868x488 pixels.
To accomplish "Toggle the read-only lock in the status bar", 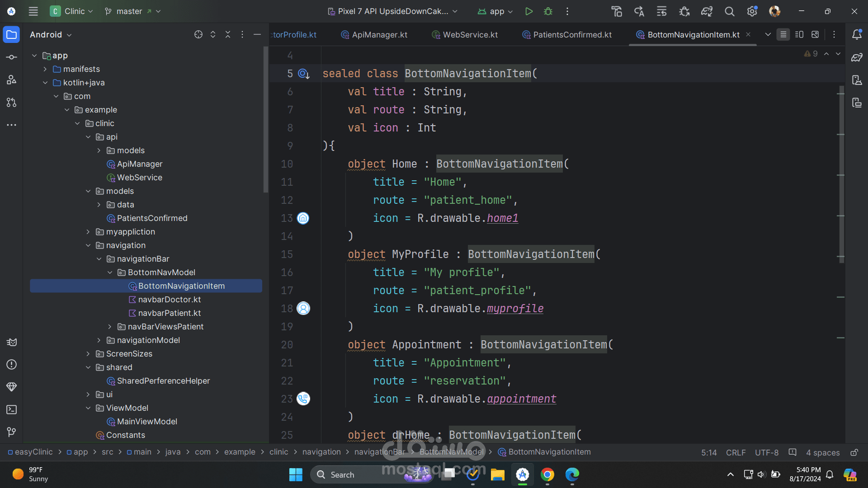I will pyautogui.click(x=854, y=452).
